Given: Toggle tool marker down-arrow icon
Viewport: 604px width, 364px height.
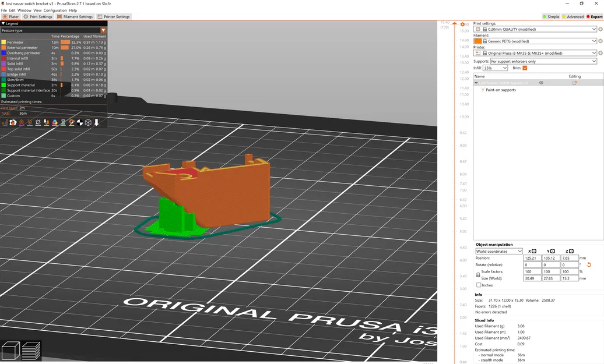Looking at the screenshot, I should [x=96, y=122].
